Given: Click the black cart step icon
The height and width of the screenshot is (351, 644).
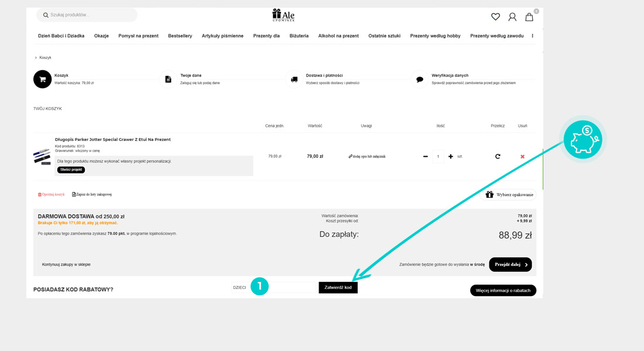Looking at the screenshot, I should click(x=42, y=79).
